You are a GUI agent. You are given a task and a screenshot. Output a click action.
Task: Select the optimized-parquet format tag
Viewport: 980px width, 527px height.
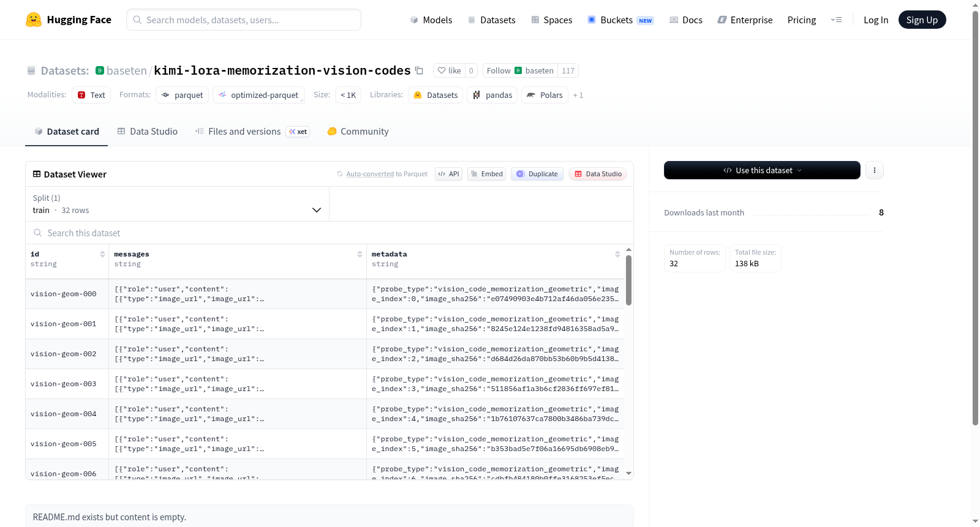pyautogui.click(x=258, y=95)
